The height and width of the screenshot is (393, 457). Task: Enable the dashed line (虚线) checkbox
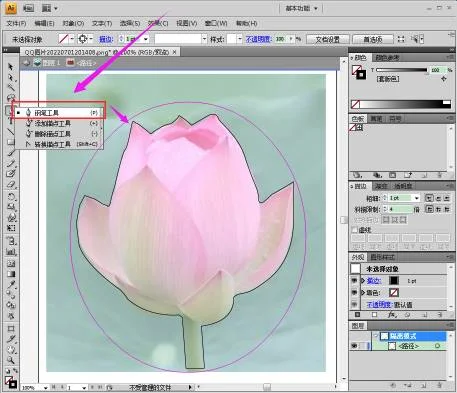[x=355, y=230]
